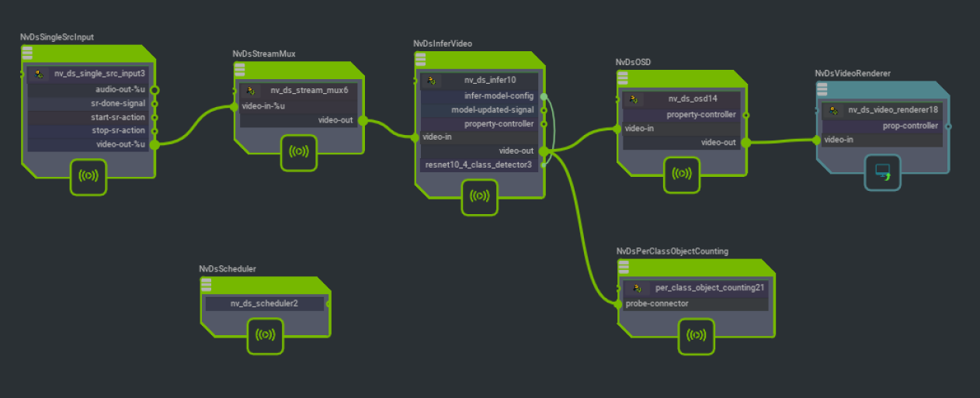Click the NvDsStreamMux node signal icon
Viewport: 980px width, 398px height.
click(x=298, y=151)
